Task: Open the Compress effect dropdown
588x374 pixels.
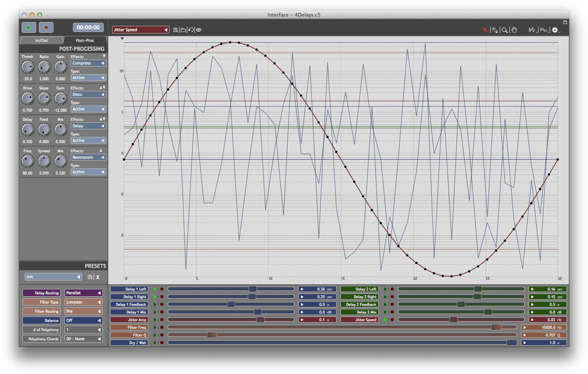Action: [88, 63]
